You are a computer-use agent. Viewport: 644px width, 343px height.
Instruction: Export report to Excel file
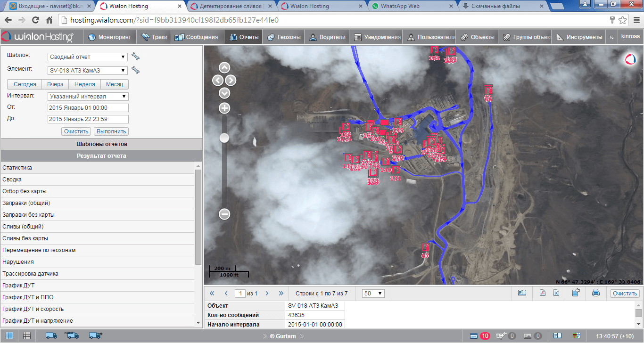click(x=556, y=293)
